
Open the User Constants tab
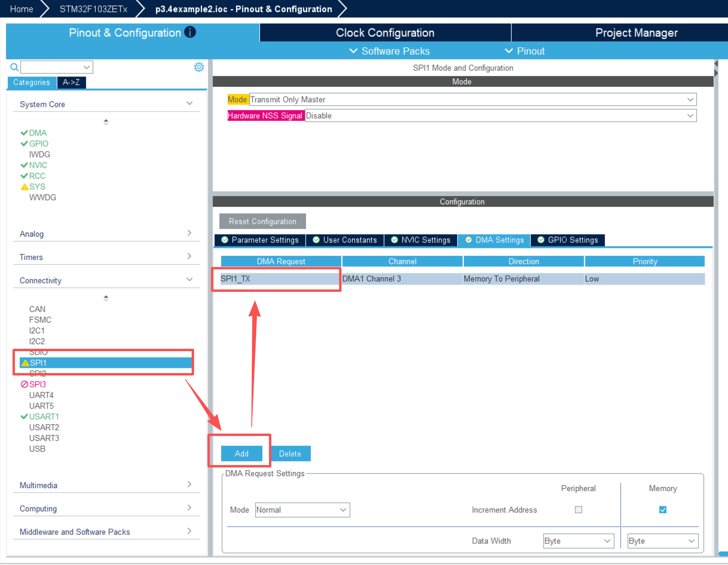click(345, 240)
